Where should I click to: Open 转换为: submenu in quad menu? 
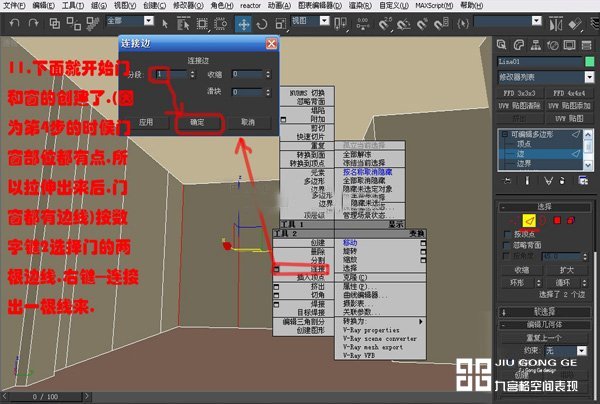pyautogui.click(x=381, y=321)
